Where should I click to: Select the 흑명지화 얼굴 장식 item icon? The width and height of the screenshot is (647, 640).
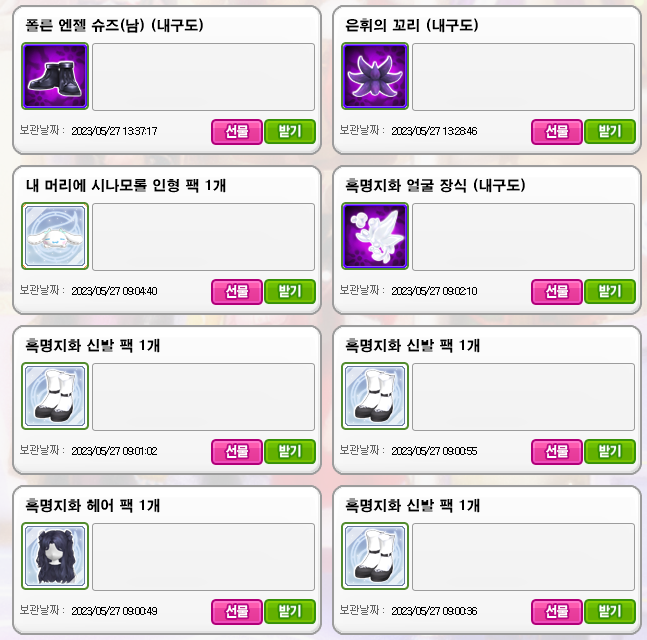(x=375, y=236)
